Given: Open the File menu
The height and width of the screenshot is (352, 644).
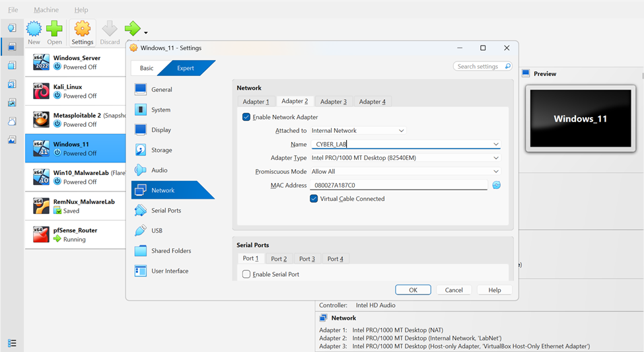Looking at the screenshot, I should (13, 9).
